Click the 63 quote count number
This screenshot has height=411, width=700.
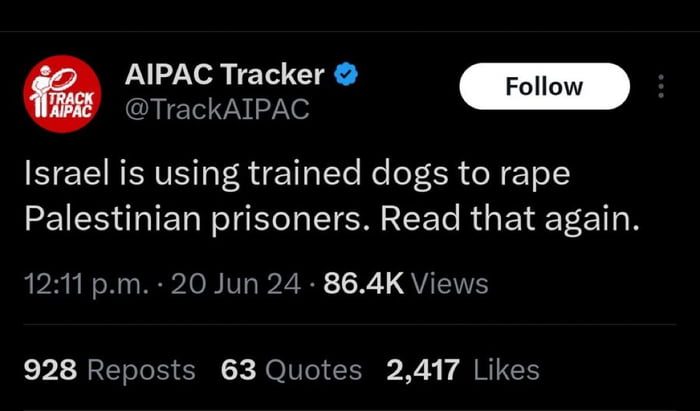coord(239,370)
